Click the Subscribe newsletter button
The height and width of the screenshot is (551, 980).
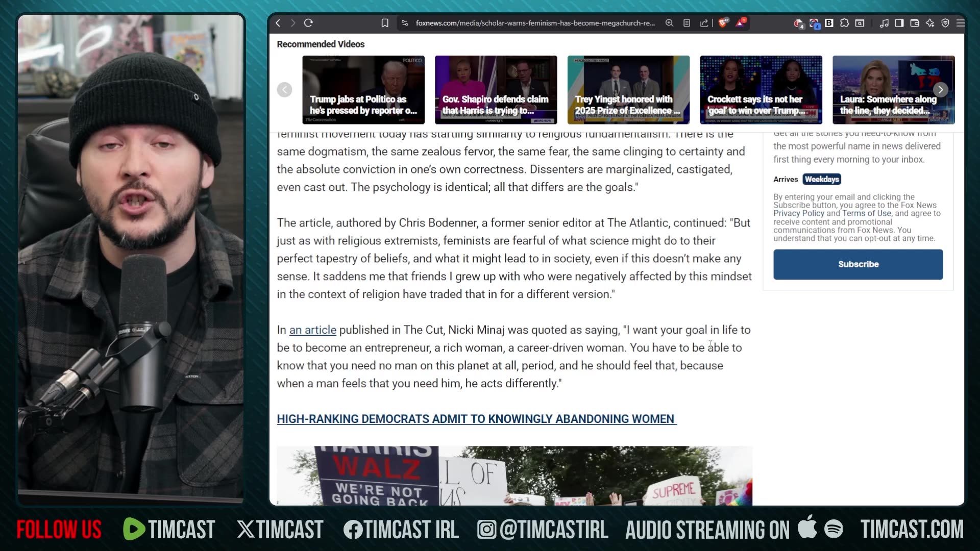pyautogui.click(x=858, y=264)
